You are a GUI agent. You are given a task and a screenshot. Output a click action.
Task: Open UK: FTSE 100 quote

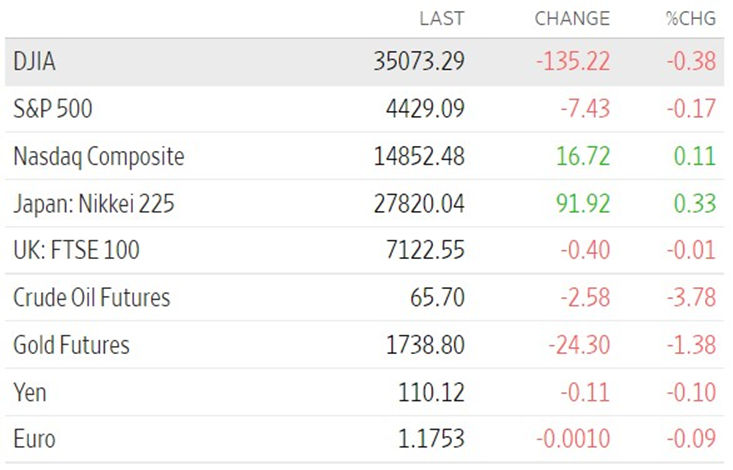coord(77,250)
